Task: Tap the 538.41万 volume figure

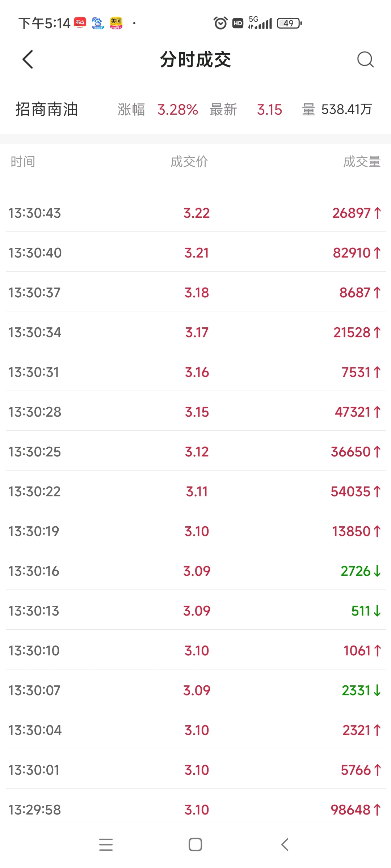Action: coord(346,109)
